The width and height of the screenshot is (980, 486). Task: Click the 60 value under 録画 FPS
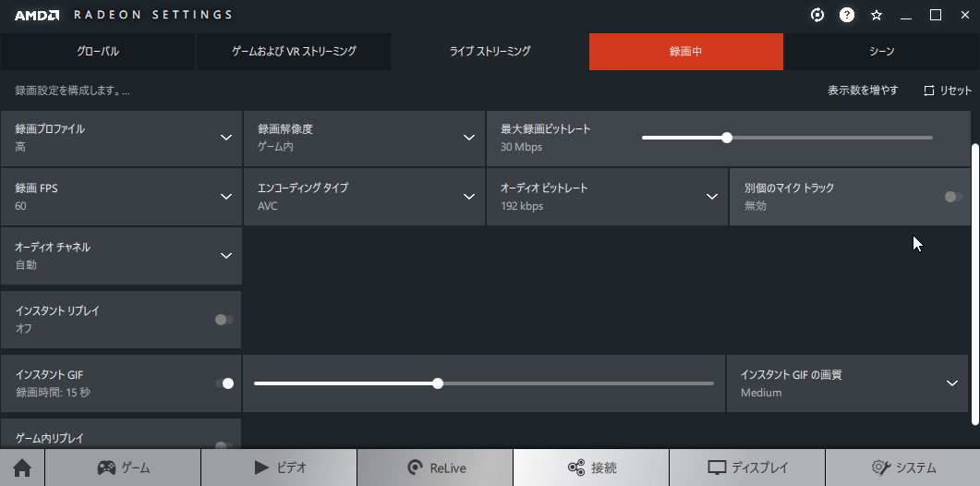tap(20, 206)
